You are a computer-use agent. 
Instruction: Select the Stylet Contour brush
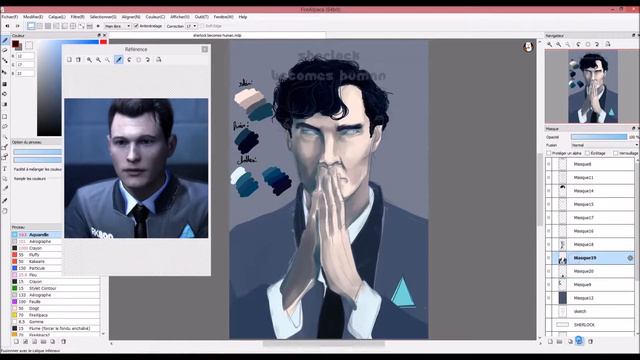(x=56, y=288)
